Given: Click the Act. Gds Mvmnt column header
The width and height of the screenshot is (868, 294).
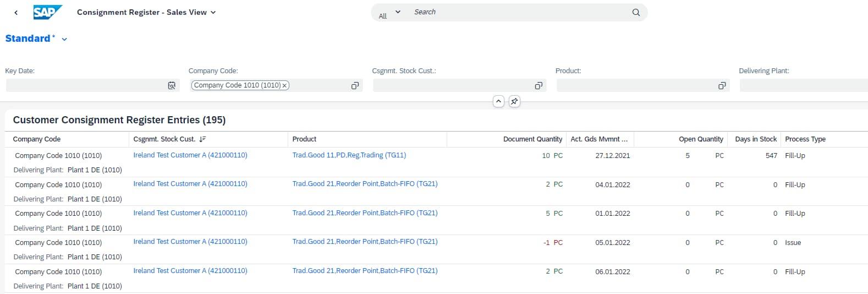Looking at the screenshot, I should pyautogui.click(x=599, y=139).
